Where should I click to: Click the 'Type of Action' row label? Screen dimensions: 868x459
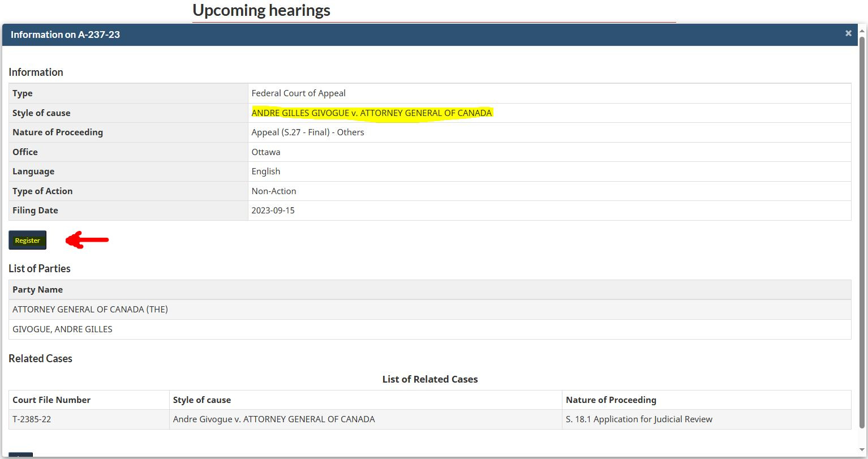[42, 191]
